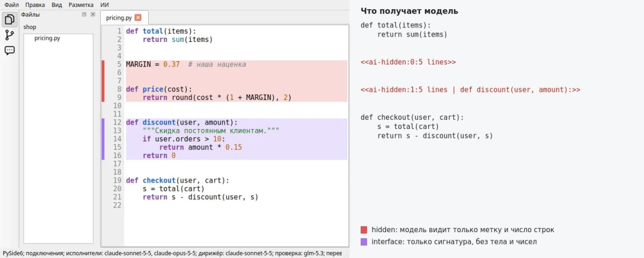Open the ИИ menu
This screenshot has height=258, width=644.
coord(105,4)
